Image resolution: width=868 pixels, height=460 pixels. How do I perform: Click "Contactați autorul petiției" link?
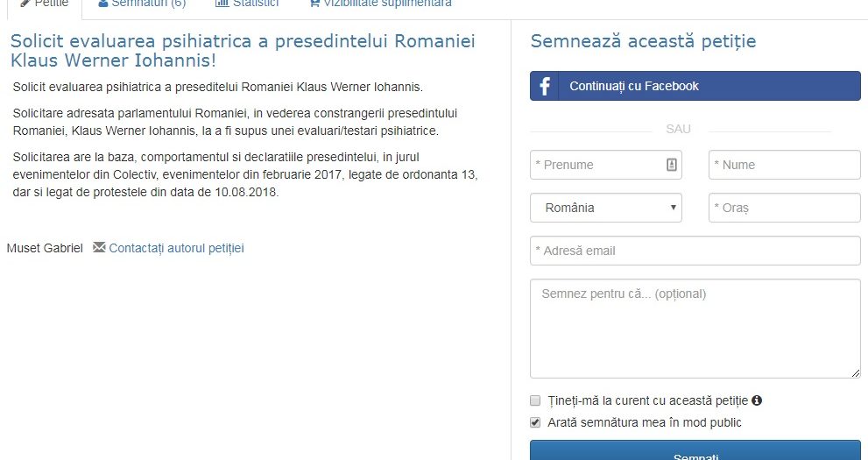(176, 248)
